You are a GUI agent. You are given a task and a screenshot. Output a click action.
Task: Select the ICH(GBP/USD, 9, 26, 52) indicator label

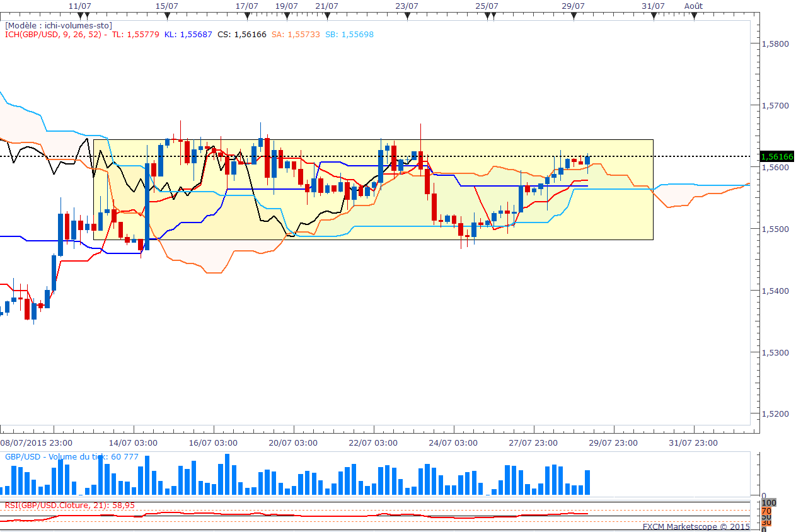coord(53,35)
